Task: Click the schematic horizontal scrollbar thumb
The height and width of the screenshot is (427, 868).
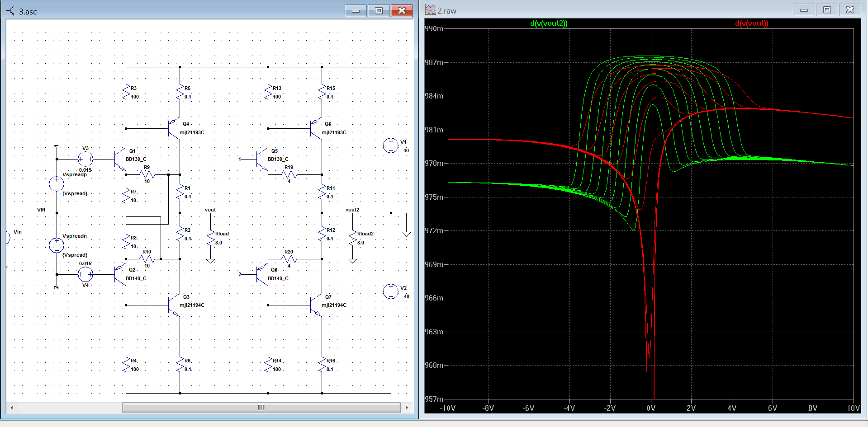Action: [x=261, y=408]
